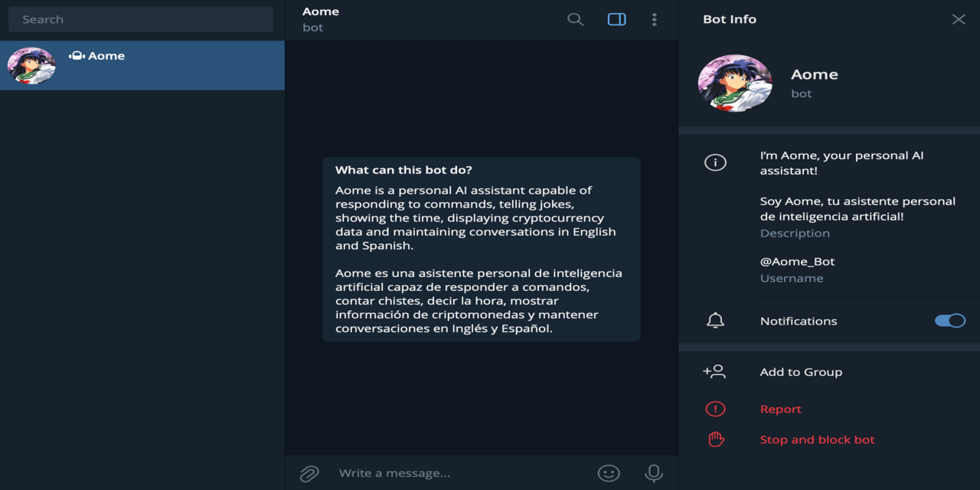Click the bell icon beside Notifications
Image resolution: width=980 pixels, height=490 pixels.
pyautogui.click(x=715, y=320)
